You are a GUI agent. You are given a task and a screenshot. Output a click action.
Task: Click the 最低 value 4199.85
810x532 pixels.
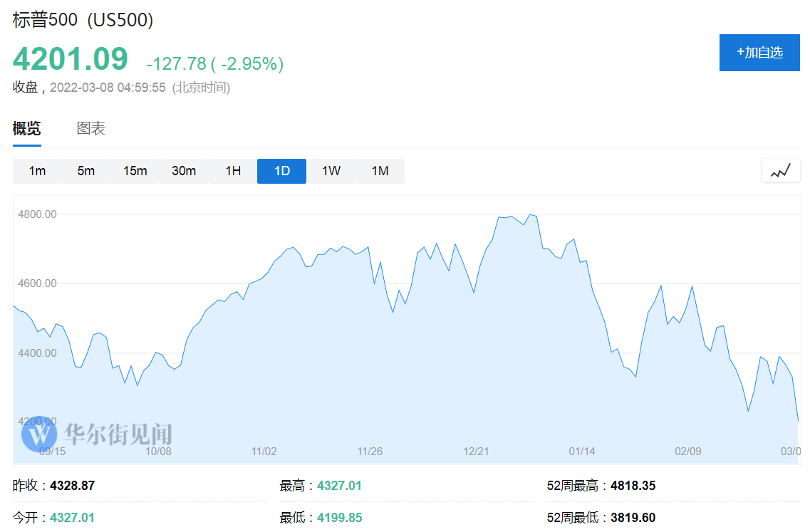(x=339, y=518)
